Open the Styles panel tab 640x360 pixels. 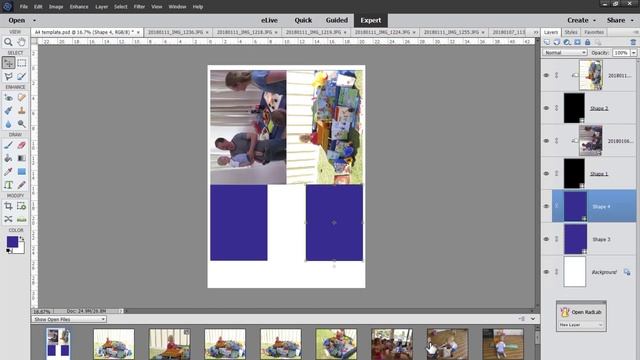pyautogui.click(x=571, y=32)
